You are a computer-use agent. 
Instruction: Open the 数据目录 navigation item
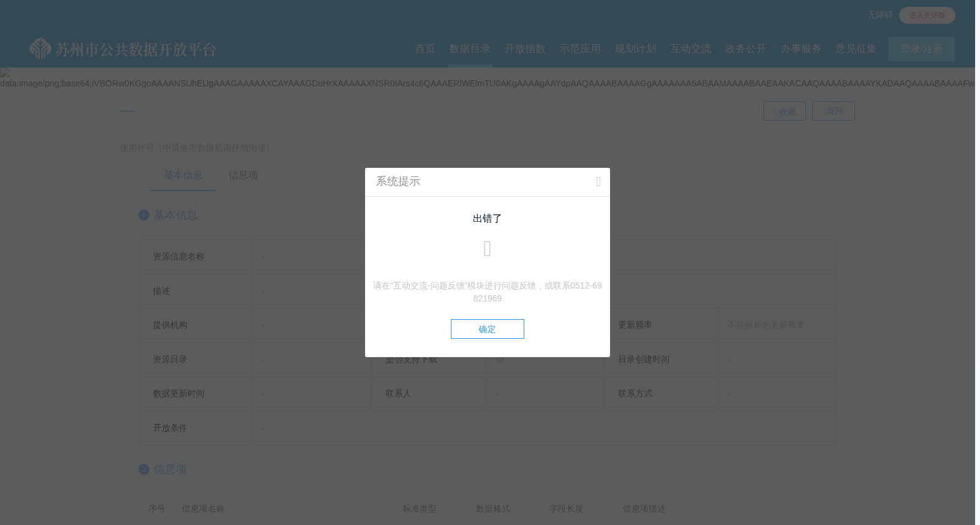coord(470,49)
